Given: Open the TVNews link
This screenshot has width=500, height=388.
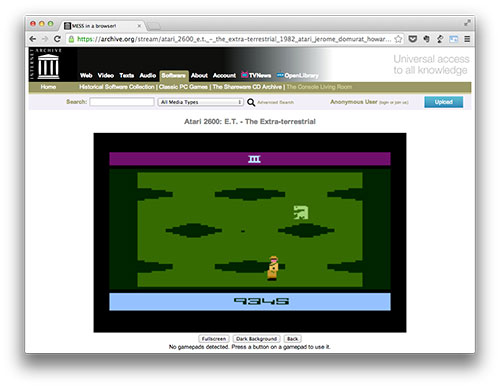Looking at the screenshot, I should click(x=256, y=75).
